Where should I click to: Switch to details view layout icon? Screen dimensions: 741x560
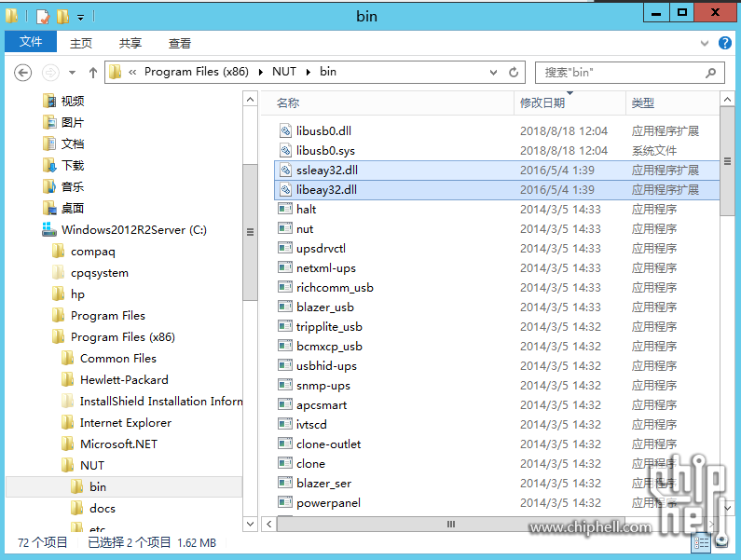[701, 542]
